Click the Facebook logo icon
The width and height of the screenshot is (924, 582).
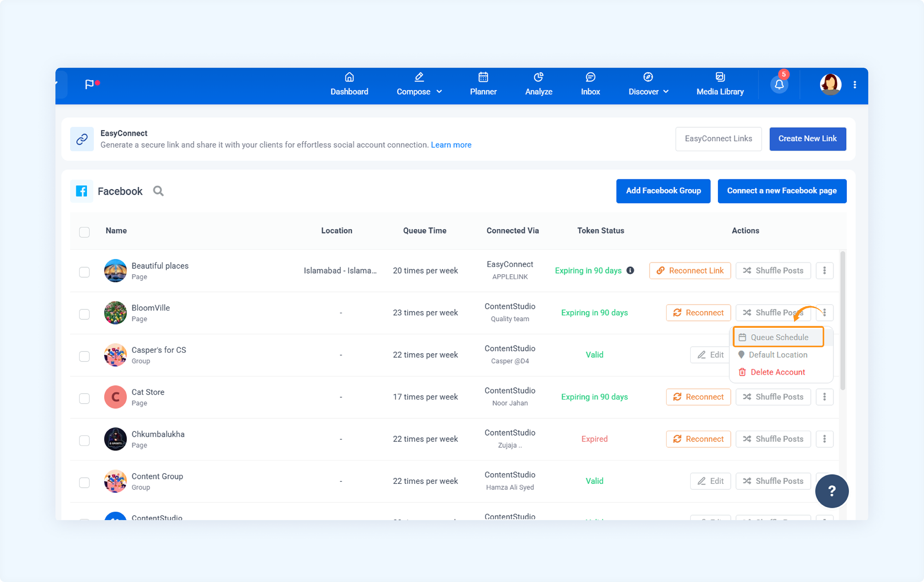[81, 191]
